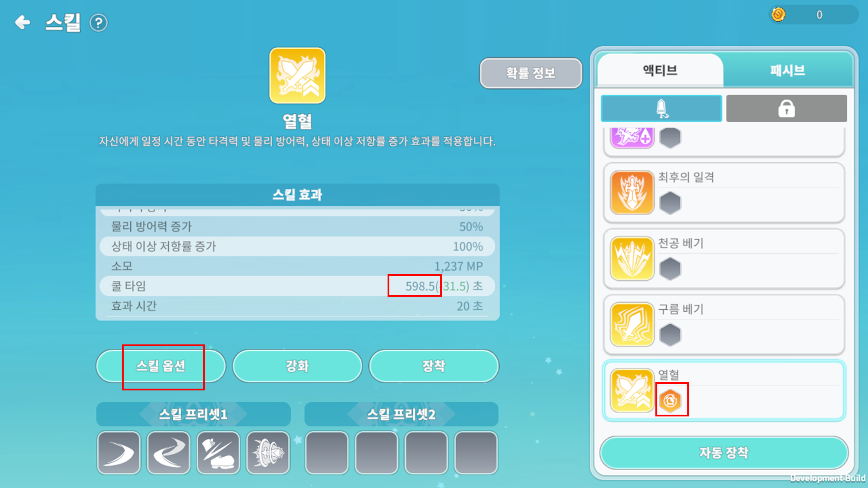Viewport: 868px width, 488px height.
Task: Choose the locked filter tab
Action: 786,108
